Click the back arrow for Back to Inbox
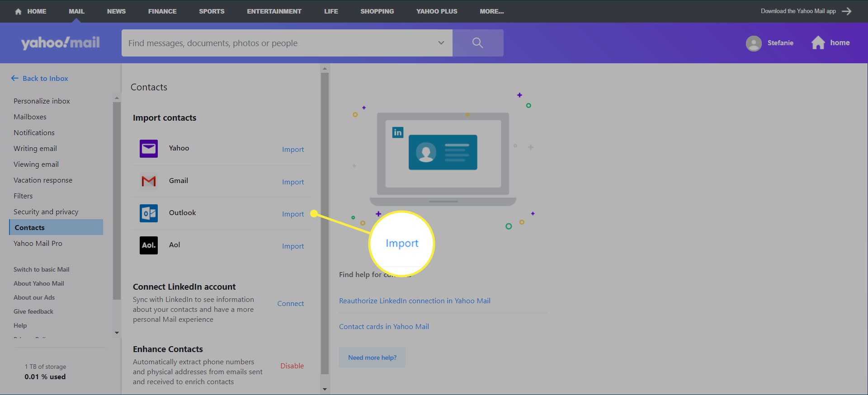The height and width of the screenshot is (395, 868). tap(14, 78)
